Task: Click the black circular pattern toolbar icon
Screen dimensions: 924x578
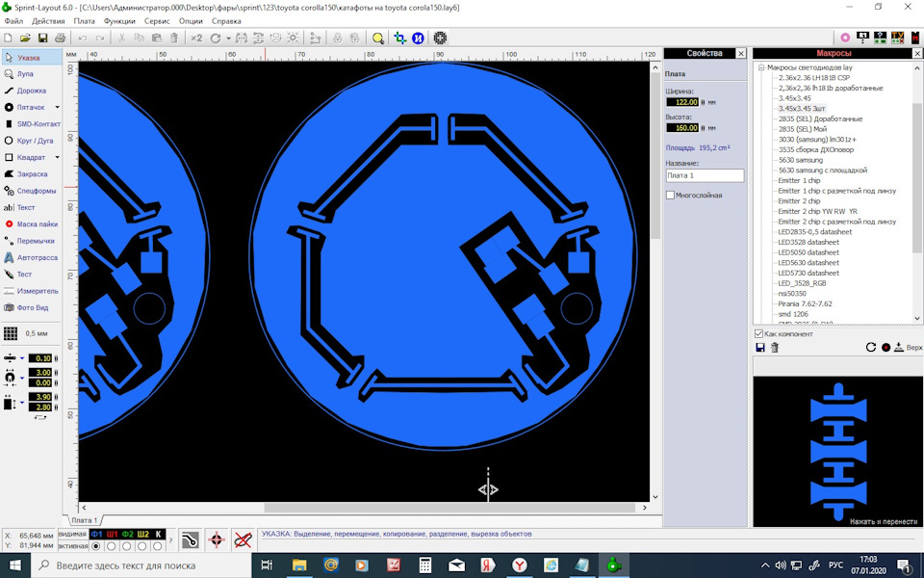Action: tap(440, 38)
